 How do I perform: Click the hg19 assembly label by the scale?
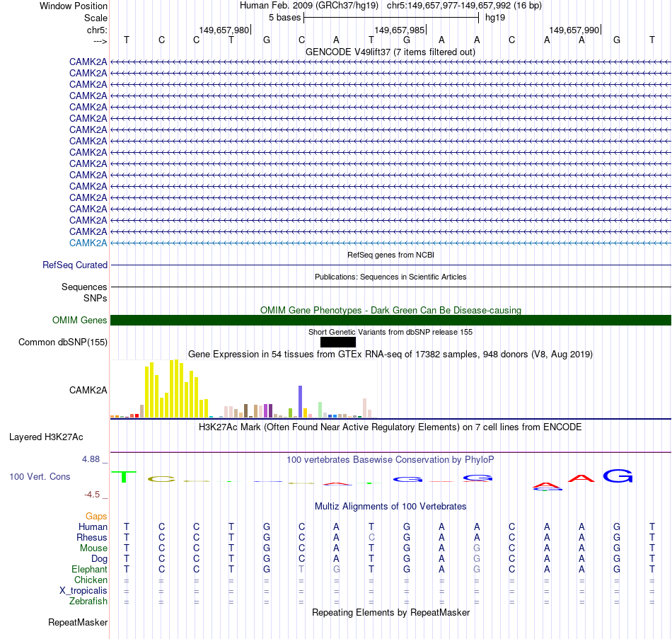[495, 18]
